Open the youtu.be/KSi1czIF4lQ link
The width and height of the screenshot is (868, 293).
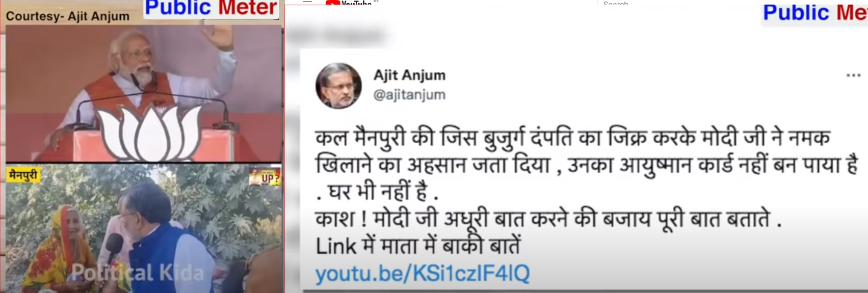pyautogui.click(x=423, y=274)
